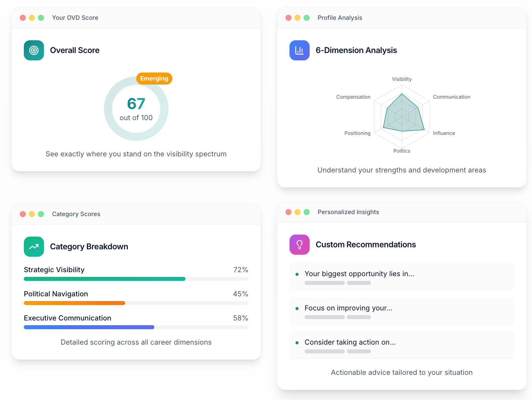Viewport: 532px width, 400px height.
Task: Open the 'Focus on improving your...' recommendation
Action: pos(402,311)
